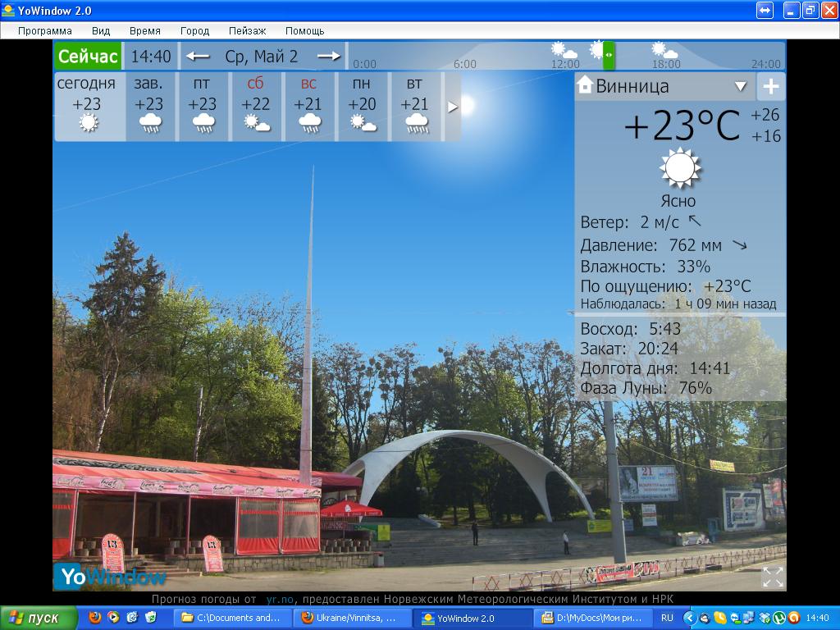Image resolution: width=840 pixels, height=630 pixels.
Task: Select tomorrow's rainy forecast tile зав.
Action: 151,106
